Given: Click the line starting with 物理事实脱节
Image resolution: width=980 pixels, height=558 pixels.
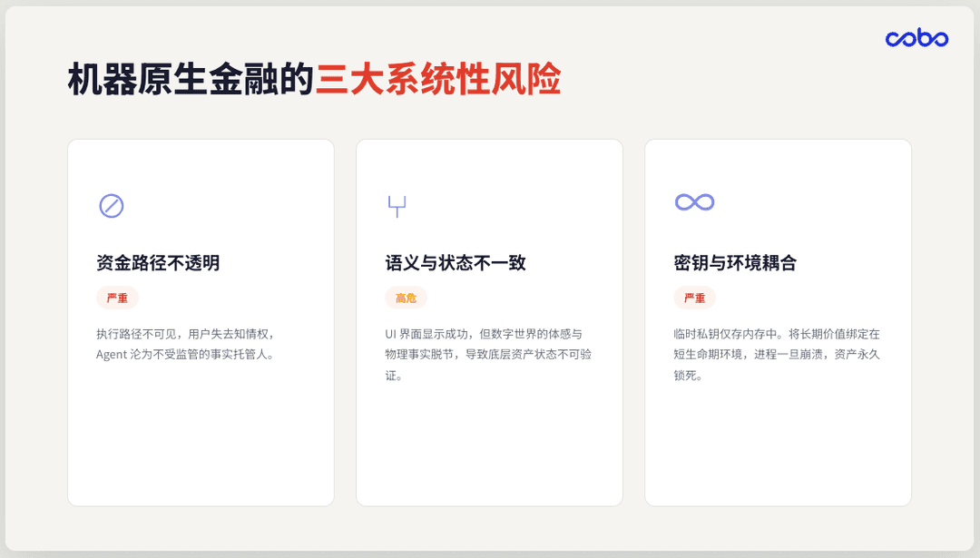Looking at the screenshot, I should pos(488,355).
